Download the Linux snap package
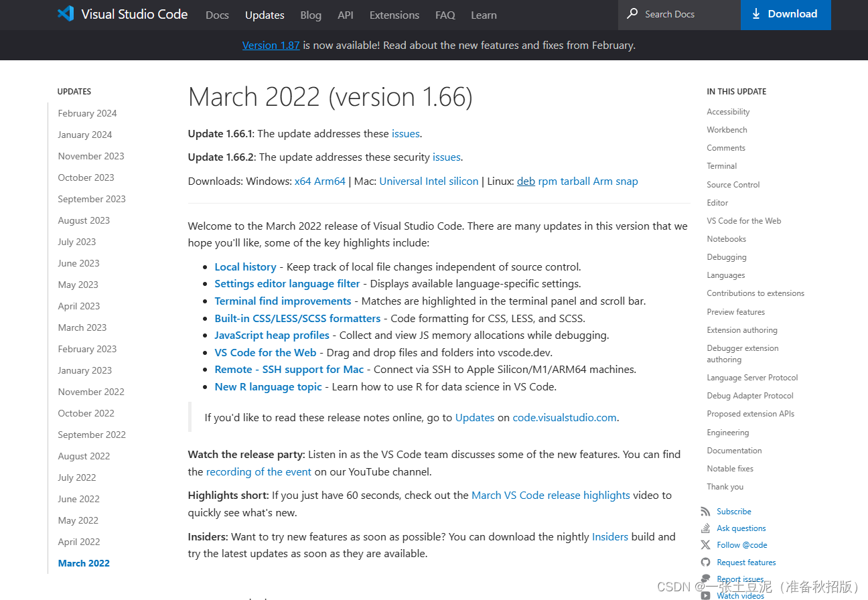This screenshot has width=868, height=600. [x=627, y=181]
